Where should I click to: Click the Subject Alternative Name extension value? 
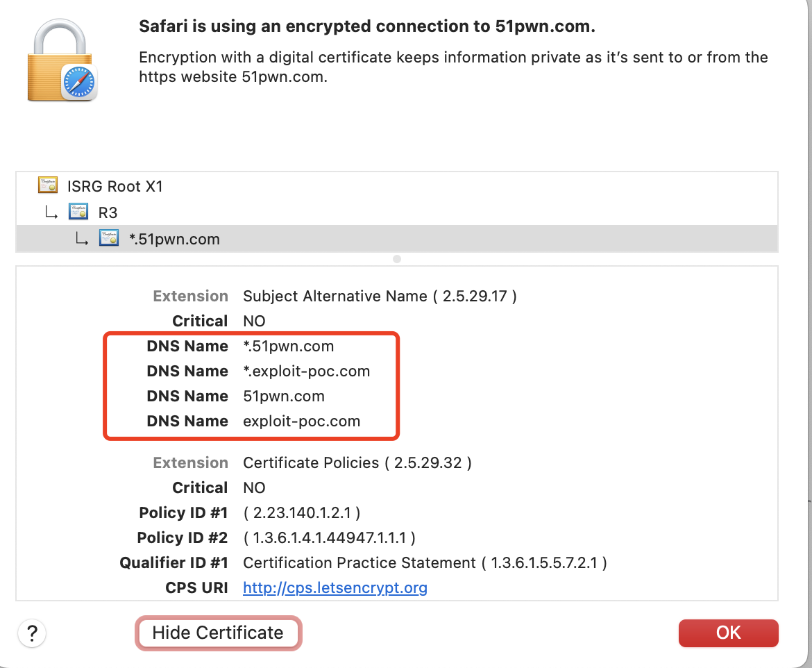point(380,296)
